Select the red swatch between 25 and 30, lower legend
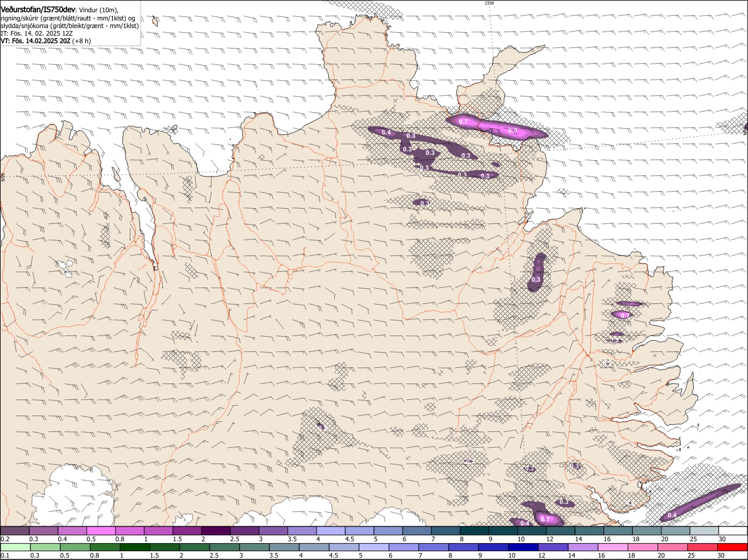The image size is (748, 560). click(703, 548)
